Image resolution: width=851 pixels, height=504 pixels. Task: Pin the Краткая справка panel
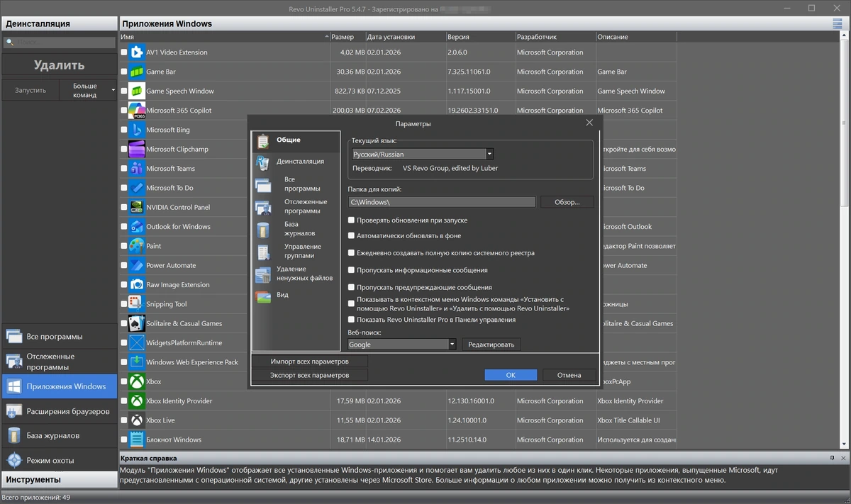click(833, 458)
